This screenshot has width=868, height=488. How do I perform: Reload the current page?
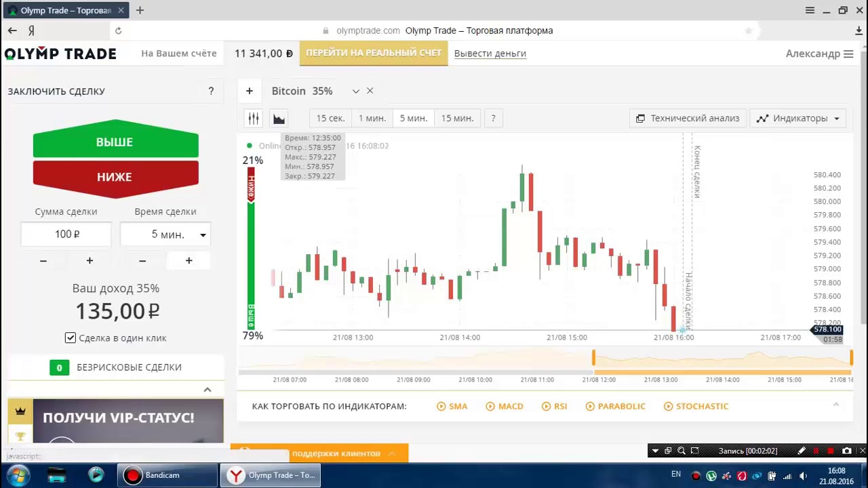click(x=118, y=30)
